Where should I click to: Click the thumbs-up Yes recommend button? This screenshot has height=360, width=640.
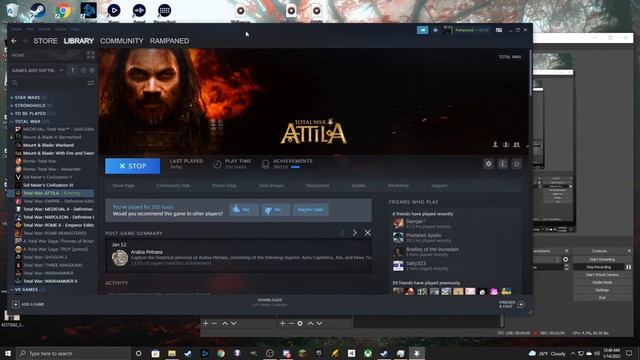tap(244, 209)
